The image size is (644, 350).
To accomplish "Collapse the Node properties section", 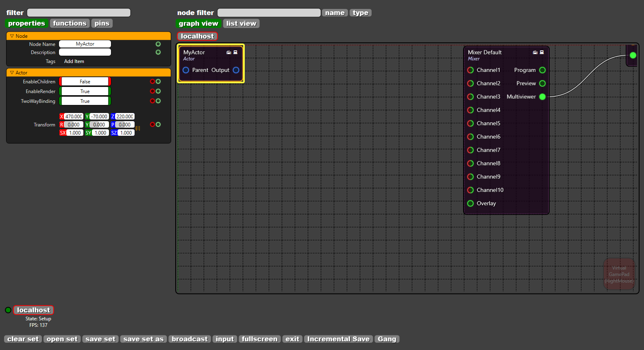I will click(12, 36).
